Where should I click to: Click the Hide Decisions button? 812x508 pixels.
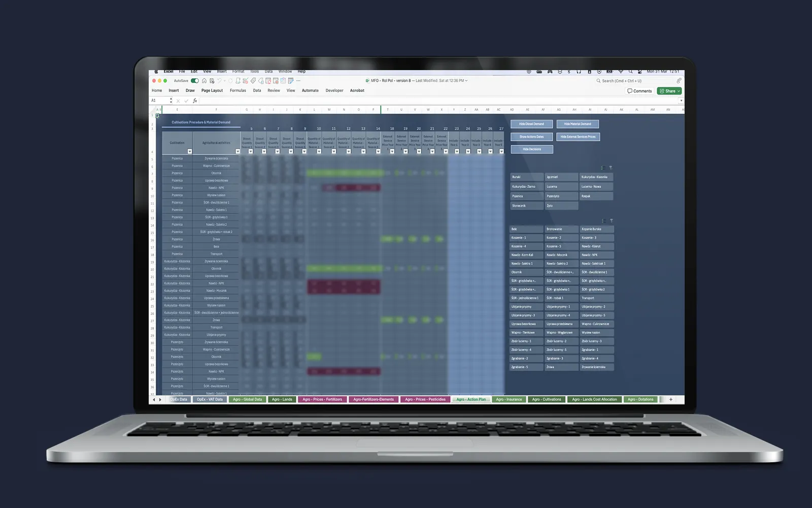coord(532,149)
